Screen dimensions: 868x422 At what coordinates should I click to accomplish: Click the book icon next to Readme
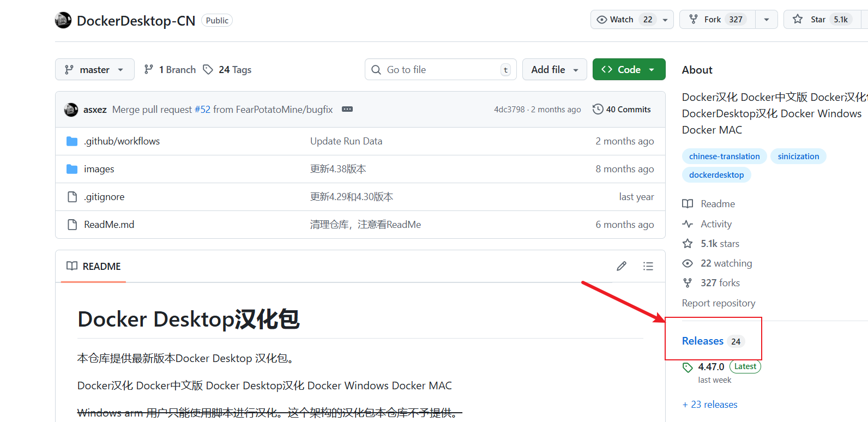(688, 204)
